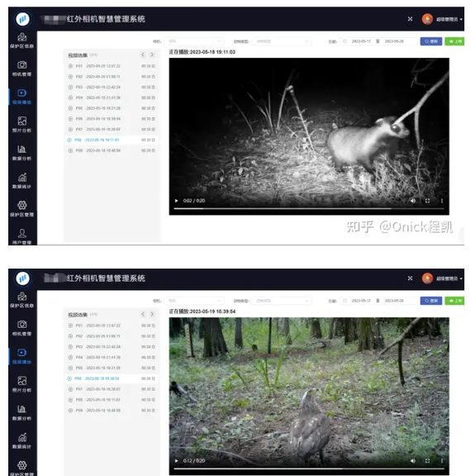Enter fullscreen on the badger night video
Image resolution: width=471 pixels, height=476 pixels.
pos(427,201)
